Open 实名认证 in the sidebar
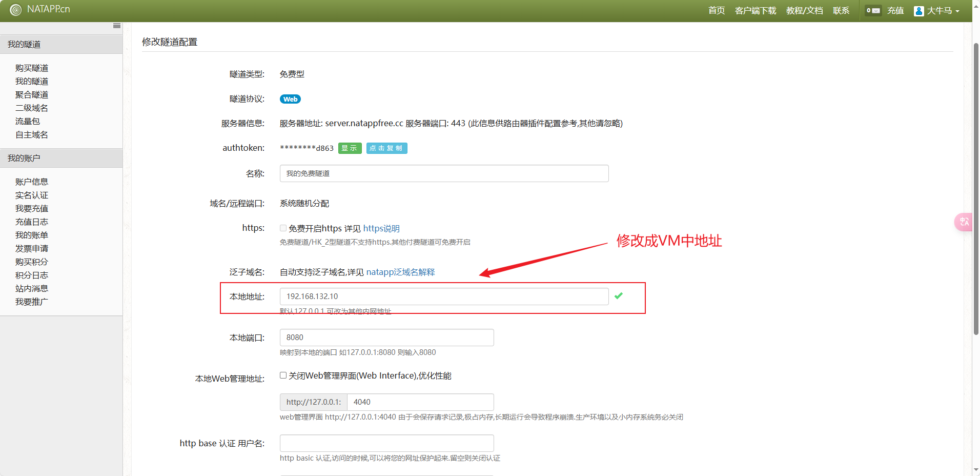Image resolution: width=980 pixels, height=476 pixels. pos(32,195)
